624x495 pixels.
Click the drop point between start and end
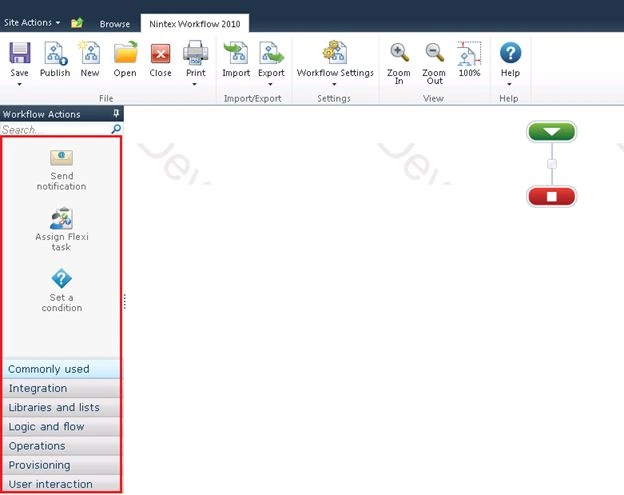(552, 164)
